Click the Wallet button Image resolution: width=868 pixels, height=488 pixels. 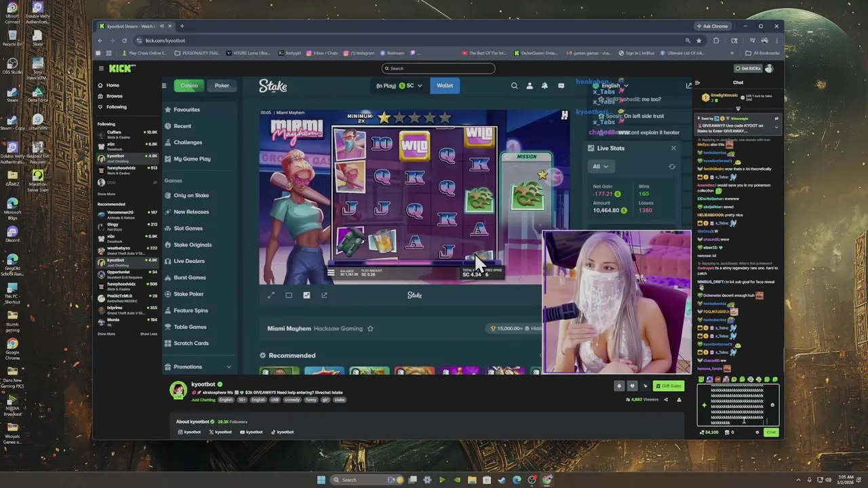445,85
